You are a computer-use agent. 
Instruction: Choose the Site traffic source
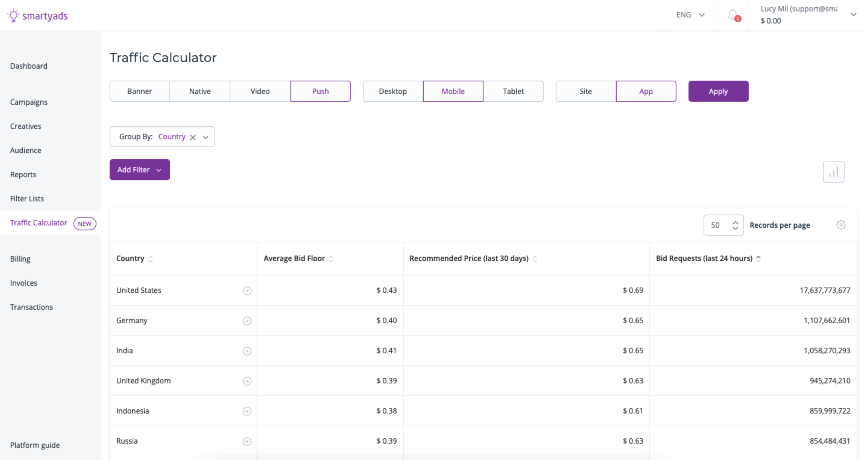[x=586, y=91]
